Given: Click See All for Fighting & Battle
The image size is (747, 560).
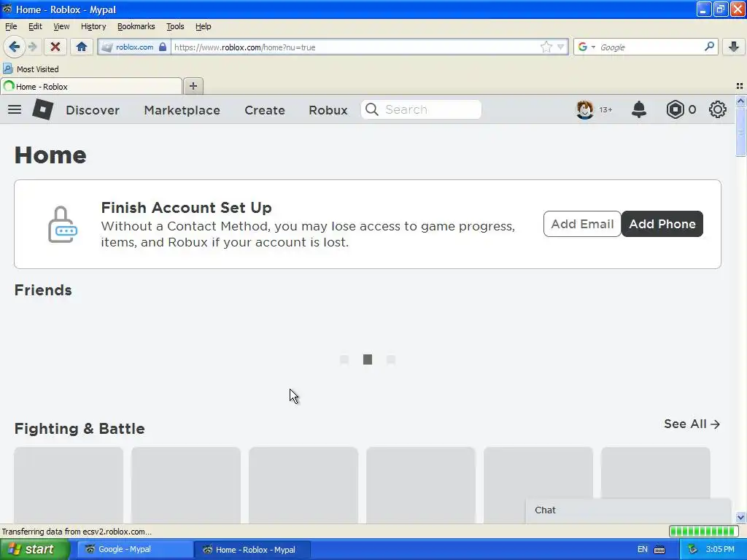Looking at the screenshot, I should [x=692, y=424].
